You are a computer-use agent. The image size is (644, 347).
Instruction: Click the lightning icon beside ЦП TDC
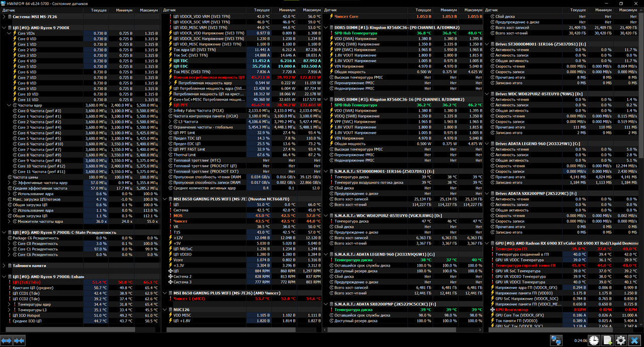tap(170, 61)
